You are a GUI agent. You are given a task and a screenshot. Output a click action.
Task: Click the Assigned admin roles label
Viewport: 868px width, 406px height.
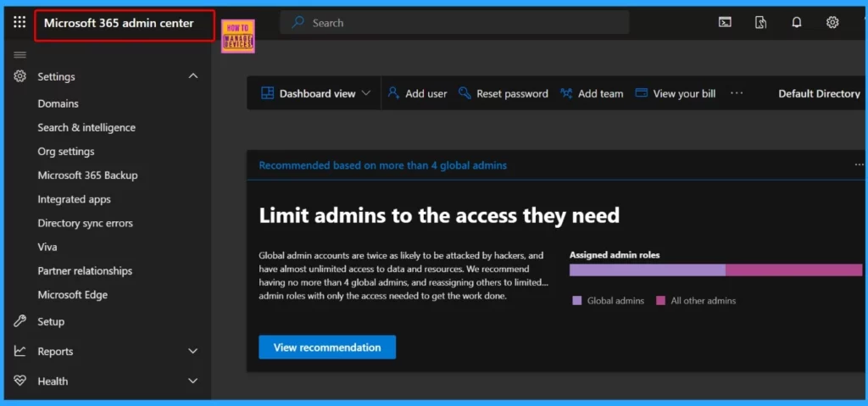point(615,255)
